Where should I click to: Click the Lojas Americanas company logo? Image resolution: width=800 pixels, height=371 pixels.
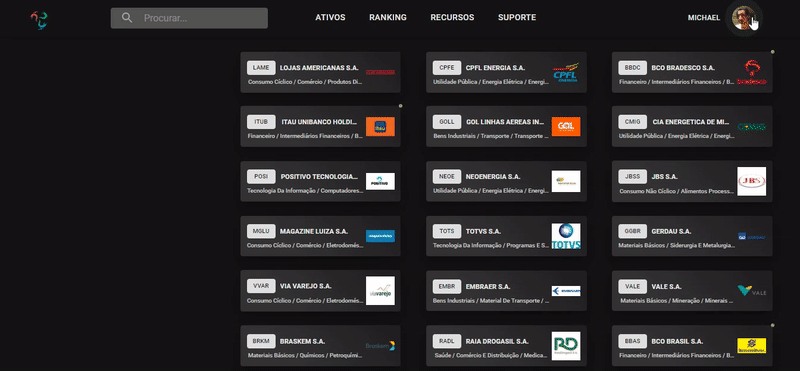click(x=380, y=72)
